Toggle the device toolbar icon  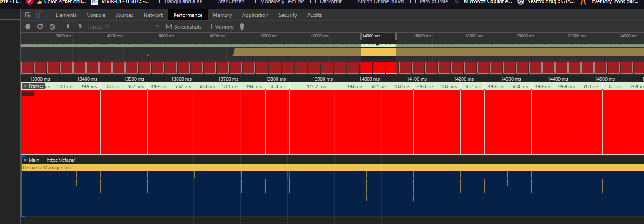[x=40, y=15]
